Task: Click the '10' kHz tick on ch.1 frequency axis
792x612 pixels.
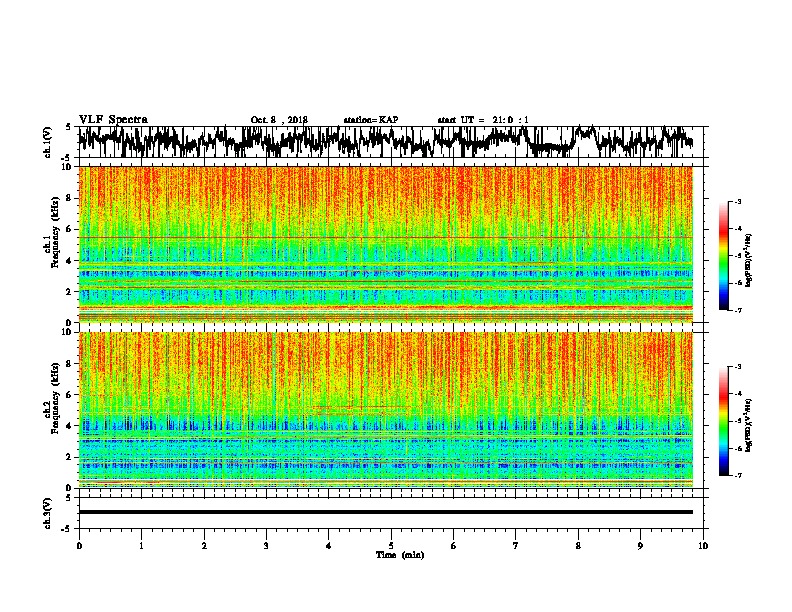Action: coord(69,167)
